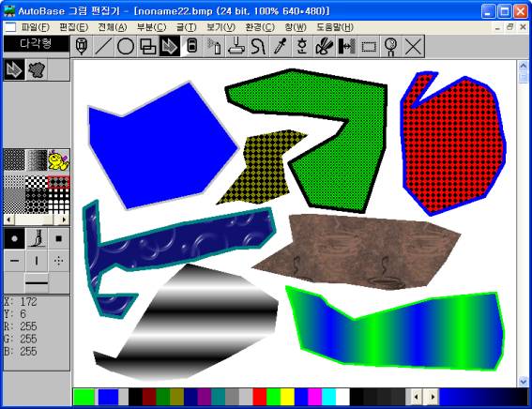Toggle the round brush tip option
This screenshot has width=532, height=409.
click(14, 239)
